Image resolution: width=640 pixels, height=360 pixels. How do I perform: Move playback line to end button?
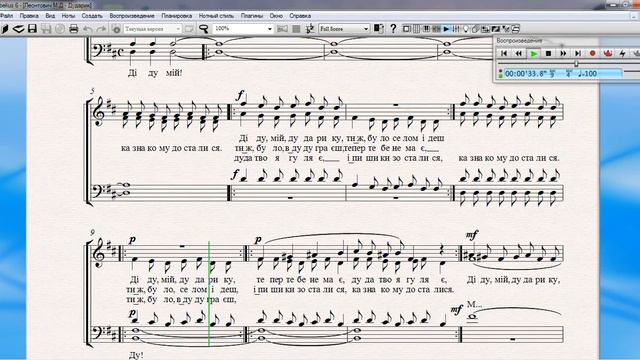[x=578, y=53]
